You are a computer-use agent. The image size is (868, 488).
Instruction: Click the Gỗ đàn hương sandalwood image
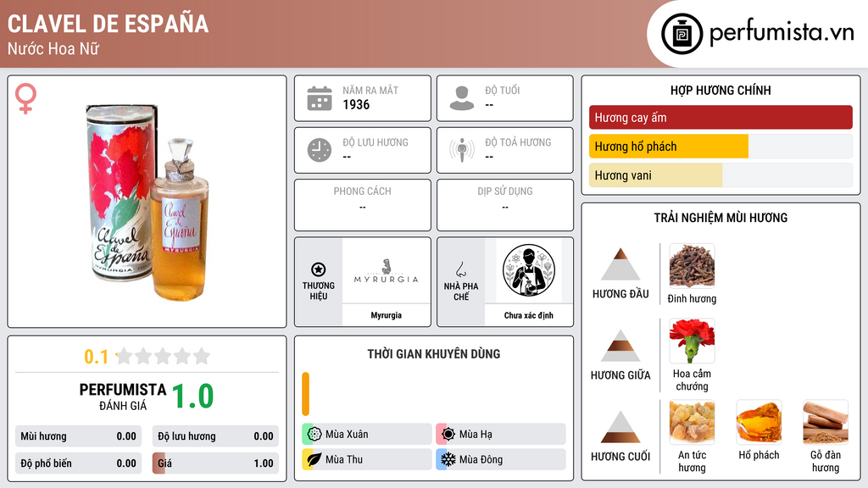[826, 423]
